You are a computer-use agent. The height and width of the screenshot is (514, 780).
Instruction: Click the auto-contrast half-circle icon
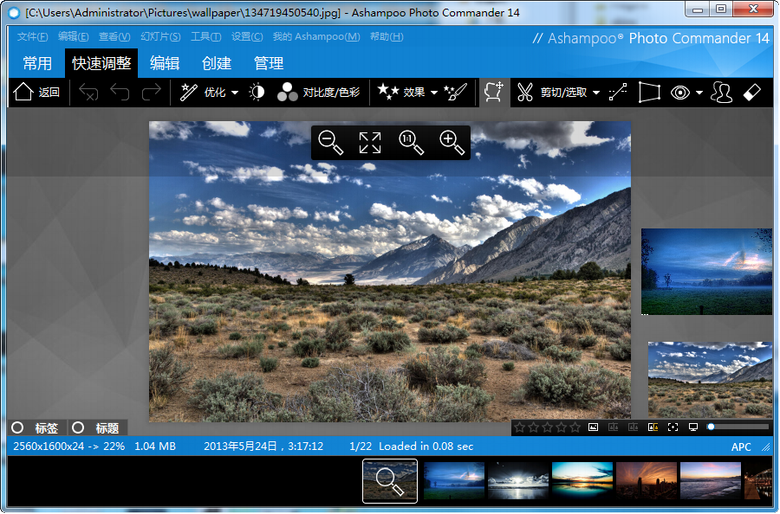click(x=257, y=93)
